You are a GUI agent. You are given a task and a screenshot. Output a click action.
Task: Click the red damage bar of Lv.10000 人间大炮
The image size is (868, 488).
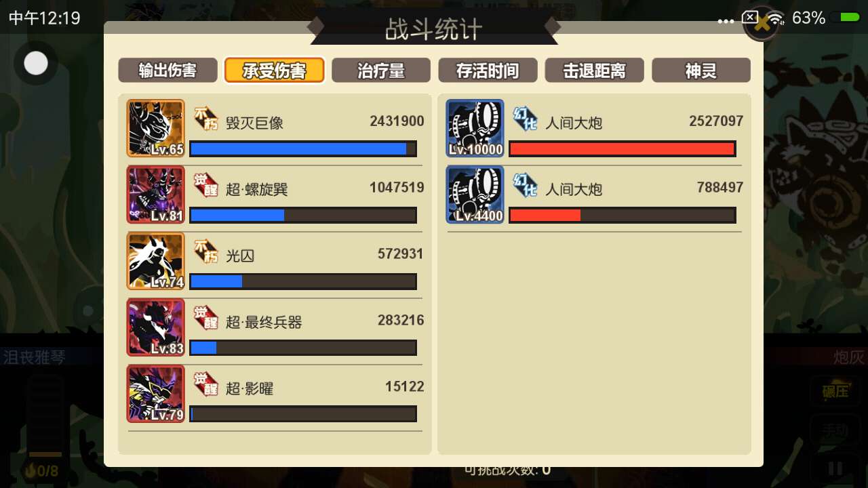[623, 149]
